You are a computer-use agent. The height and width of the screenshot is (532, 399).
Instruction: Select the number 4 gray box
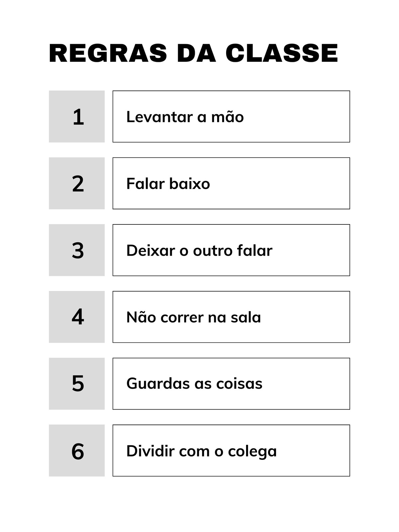[x=77, y=317]
